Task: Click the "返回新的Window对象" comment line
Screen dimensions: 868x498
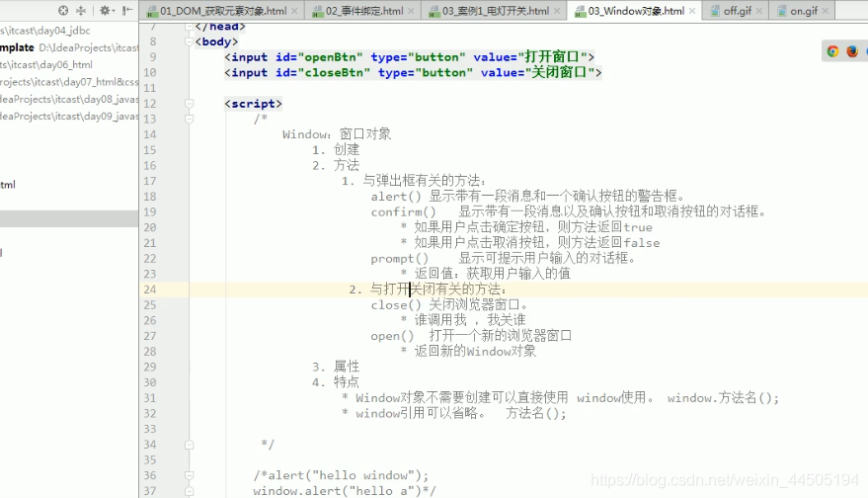Action: point(469,352)
